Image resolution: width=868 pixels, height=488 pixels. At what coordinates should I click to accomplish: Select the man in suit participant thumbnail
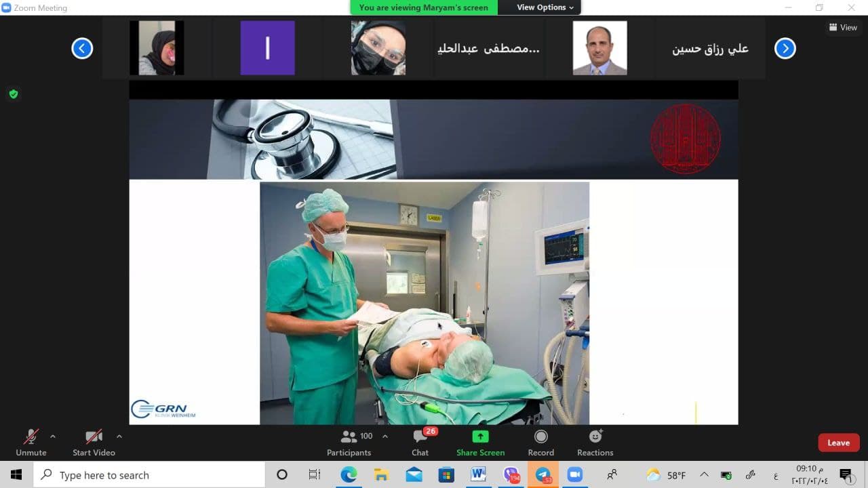pos(599,47)
